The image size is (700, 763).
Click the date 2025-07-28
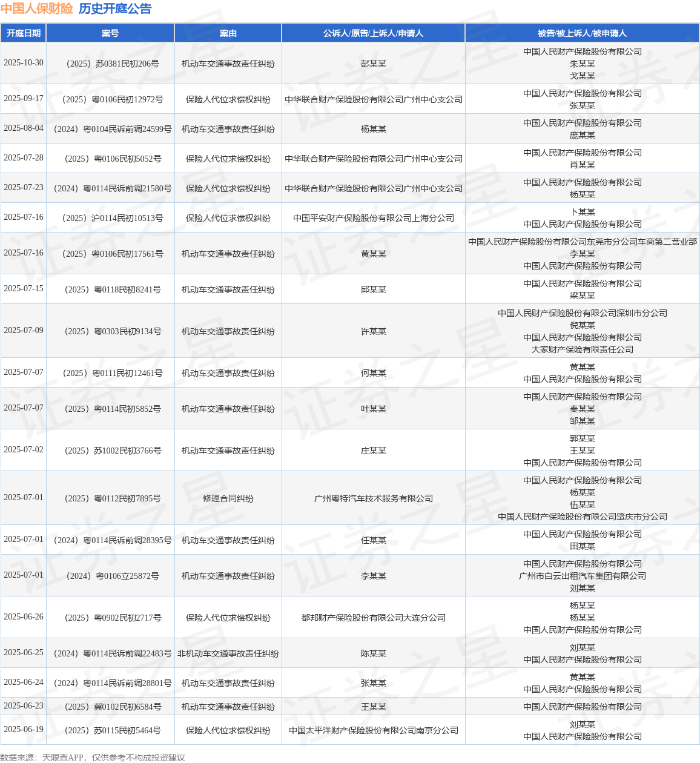[24, 158]
